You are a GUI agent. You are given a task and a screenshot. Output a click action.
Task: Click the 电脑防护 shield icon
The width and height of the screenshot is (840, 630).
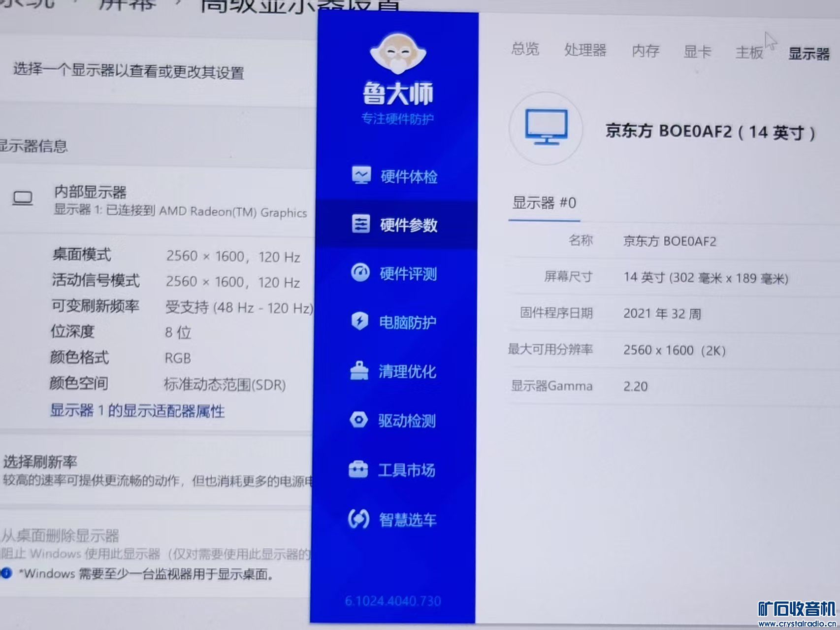[x=360, y=321]
